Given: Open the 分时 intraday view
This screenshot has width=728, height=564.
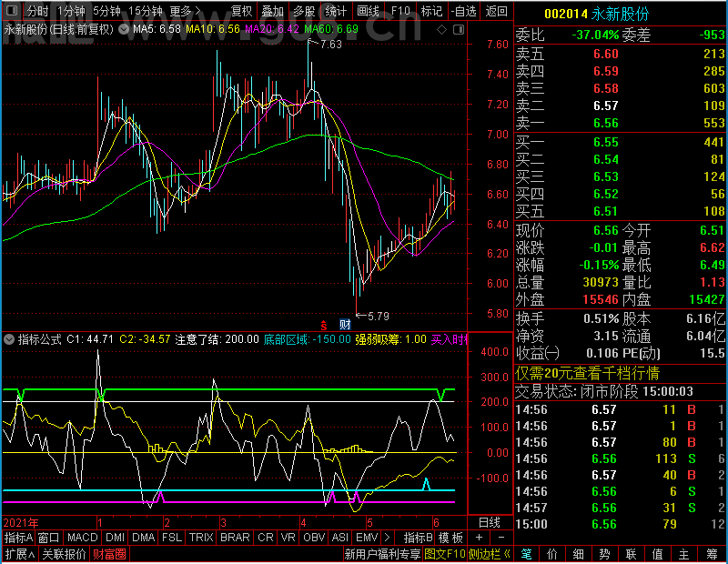Looking at the screenshot, I should (37, 11).
